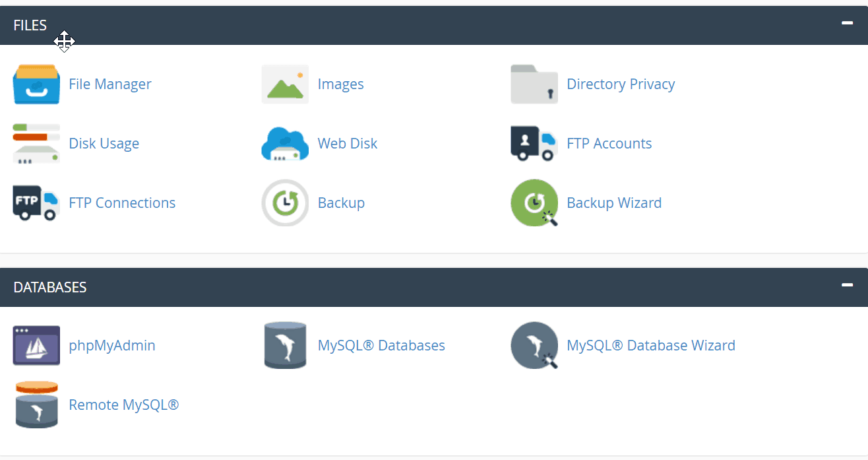The height and width of the screenshot is (460, 868).
Task: Go to the Directory Privacy link
Action: click(x=621, y=84)
